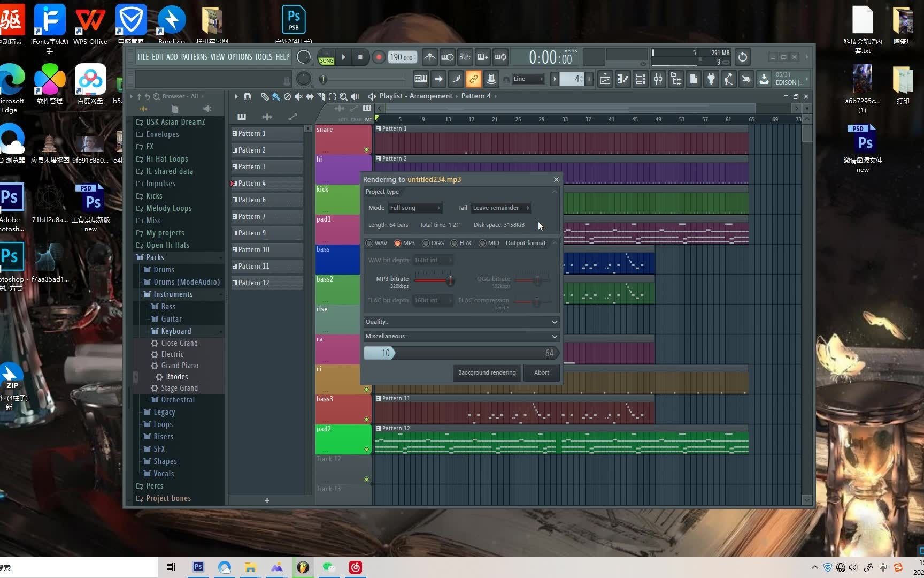This screenshot has height=578, width=924.
Task: Collapse the Instruments folder in browser
Action: pos(173,294)
